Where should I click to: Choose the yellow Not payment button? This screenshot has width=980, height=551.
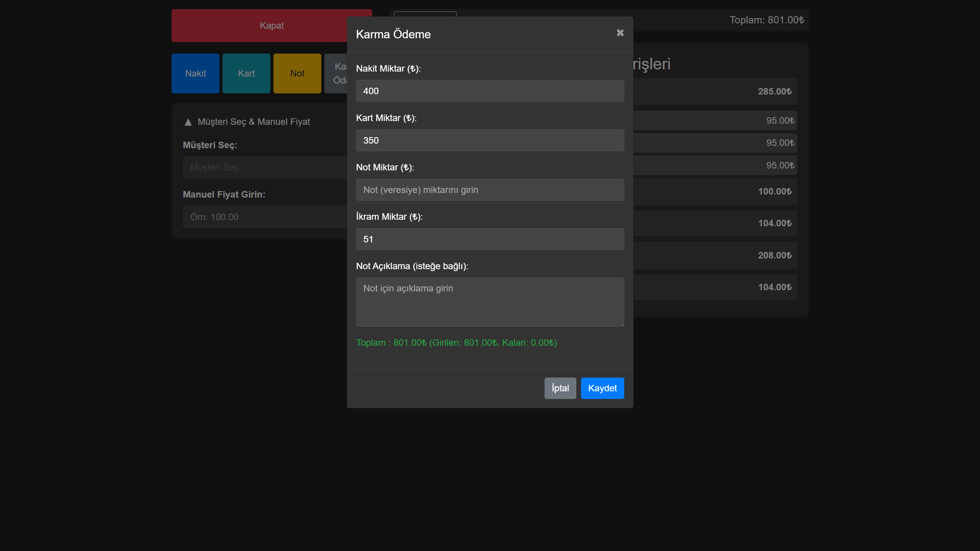click(x=297, y=74)
